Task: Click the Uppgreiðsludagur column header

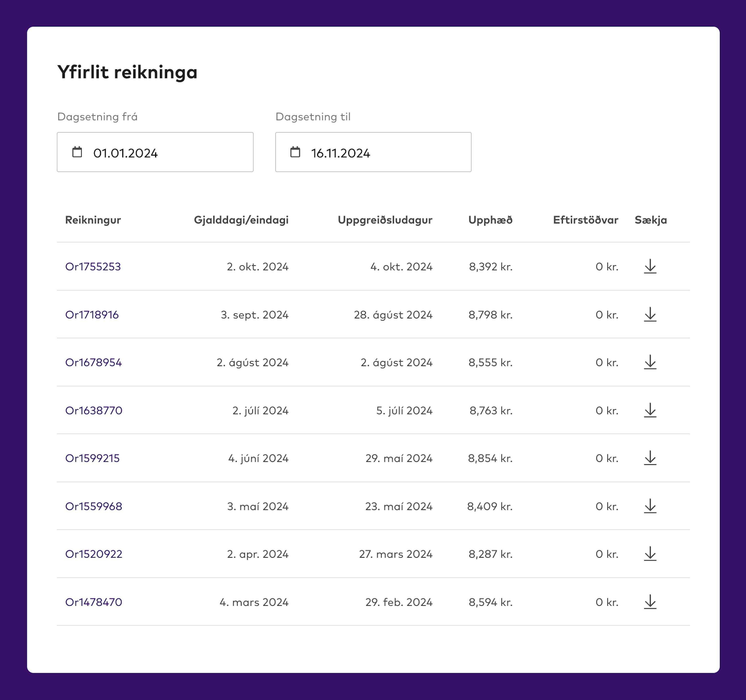Action: 385,220
